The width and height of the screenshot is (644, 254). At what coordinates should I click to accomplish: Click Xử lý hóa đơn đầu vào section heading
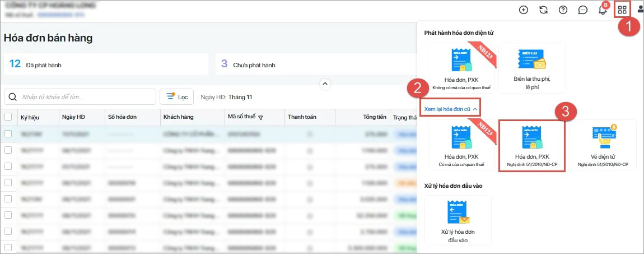454,186
